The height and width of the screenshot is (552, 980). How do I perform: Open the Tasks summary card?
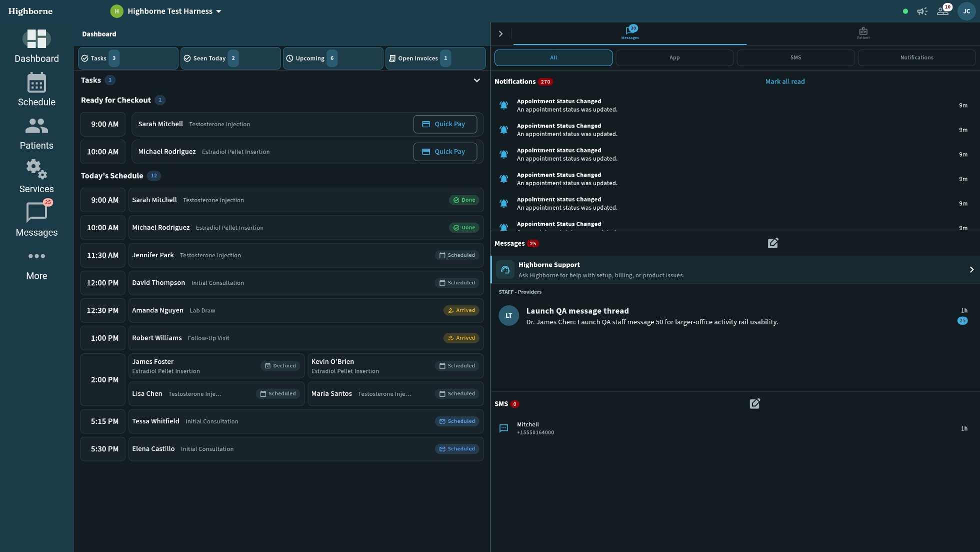(x=128, y=58)
